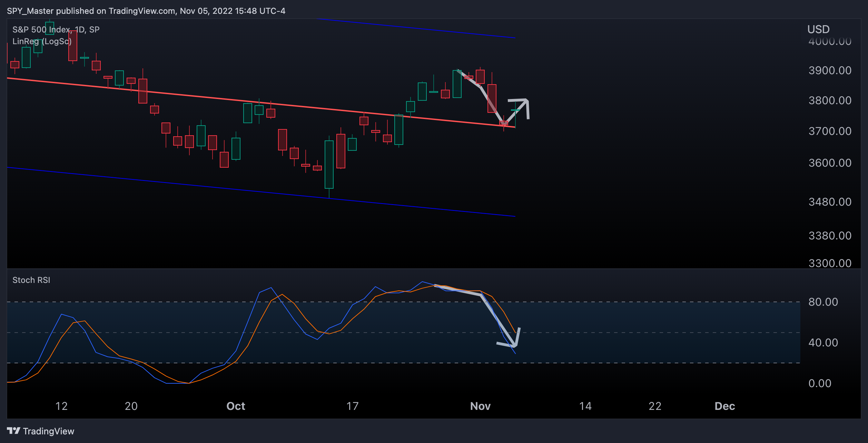Click the USD currency label

pyautogui.click(x=818, y=29)
